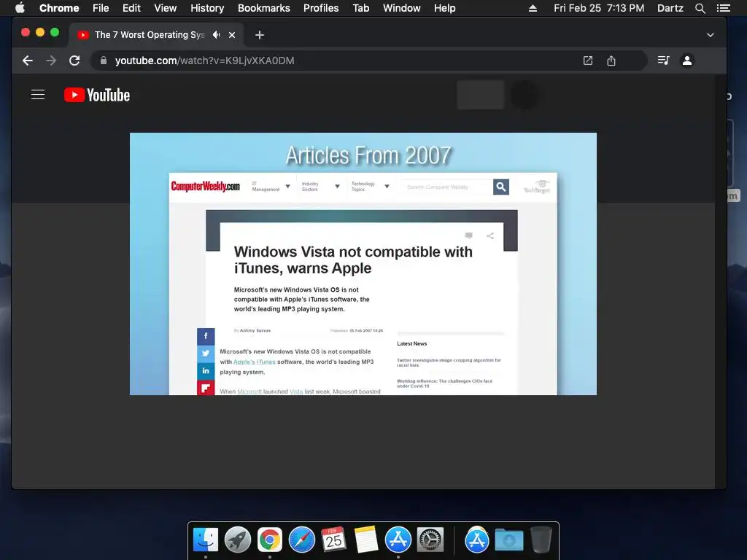Click the lock icon in address bar
747x560 pixels.
click(x=104, y=61)
